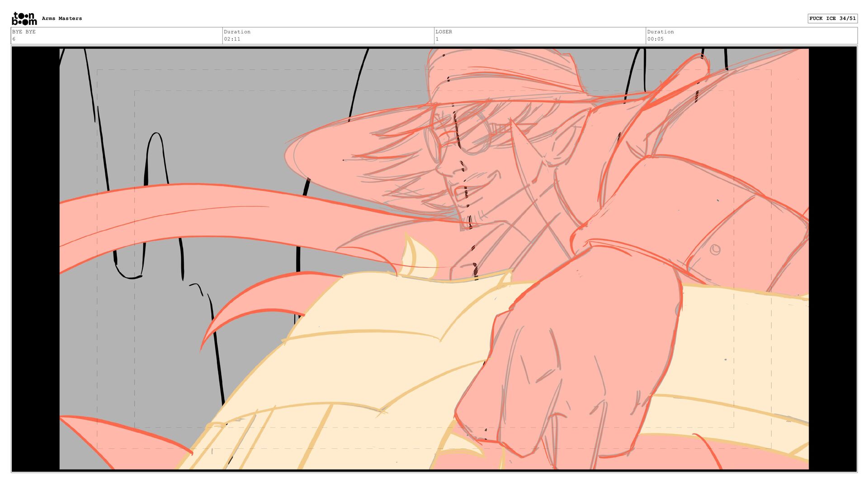Click the scene number 1

coord(437,39)
